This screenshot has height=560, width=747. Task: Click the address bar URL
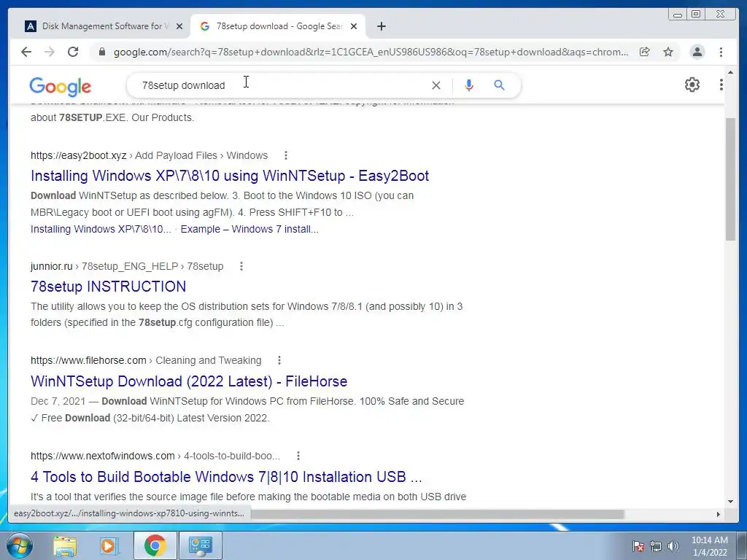371,52
